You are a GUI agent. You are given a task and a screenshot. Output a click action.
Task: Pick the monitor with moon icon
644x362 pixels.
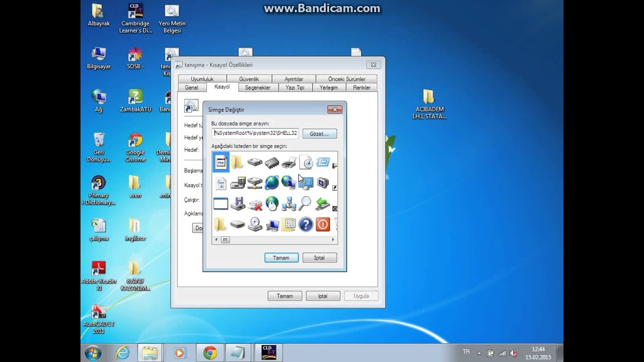coord(323,183)
